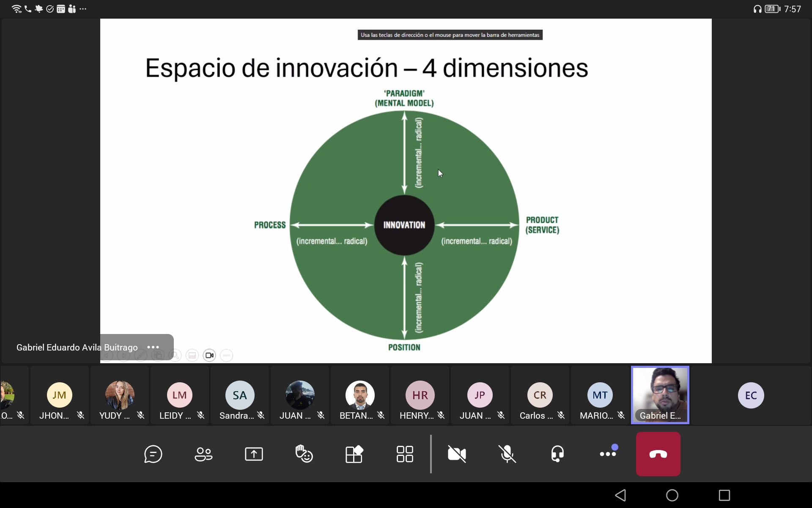The image size is (812, 508).
Task: Open audio device headset options
Action: point(557,454)
